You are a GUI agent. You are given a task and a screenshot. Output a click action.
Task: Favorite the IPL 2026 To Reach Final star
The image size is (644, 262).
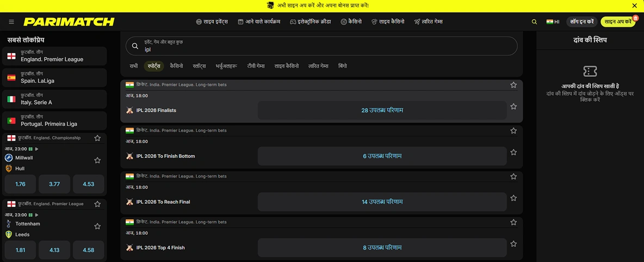(x=513, y=198)
